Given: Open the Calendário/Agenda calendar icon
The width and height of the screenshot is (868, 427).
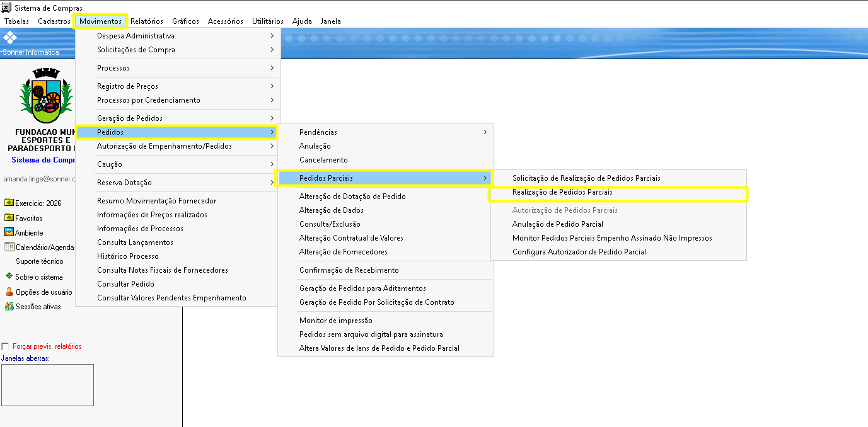Looking at the screenshot, I should point(9,247).
